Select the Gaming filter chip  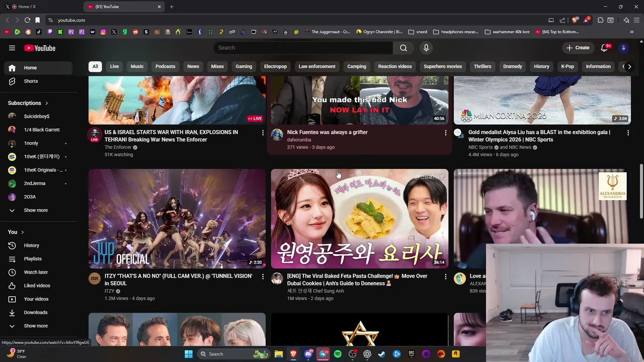point(244,66)
